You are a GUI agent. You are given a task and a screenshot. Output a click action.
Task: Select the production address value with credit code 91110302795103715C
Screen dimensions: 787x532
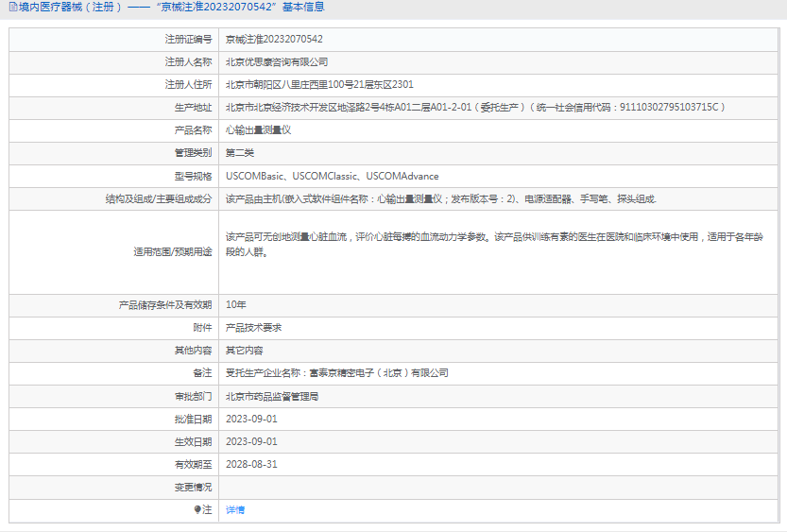coord(475,107)
